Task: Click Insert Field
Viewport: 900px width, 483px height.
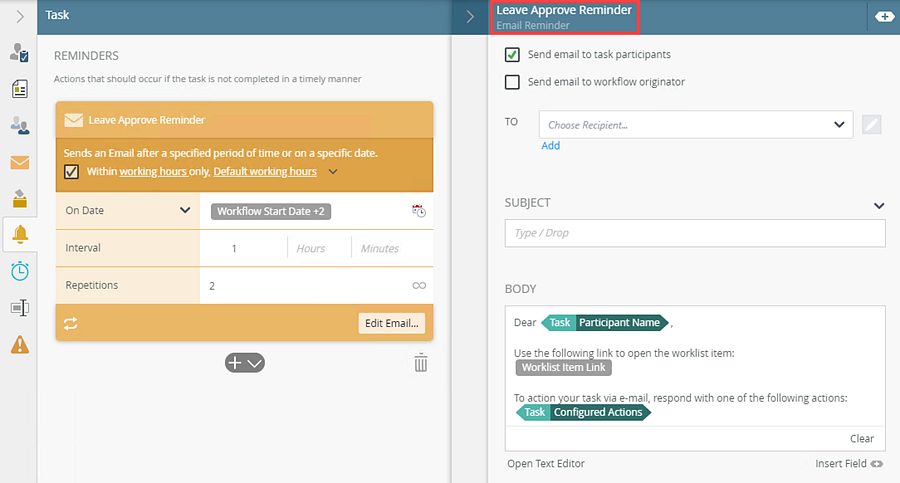Action: (848, 463)
